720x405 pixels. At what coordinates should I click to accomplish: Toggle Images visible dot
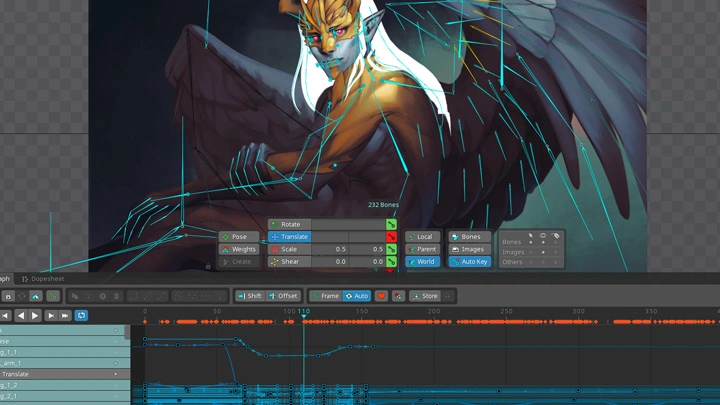click(543, 252)
